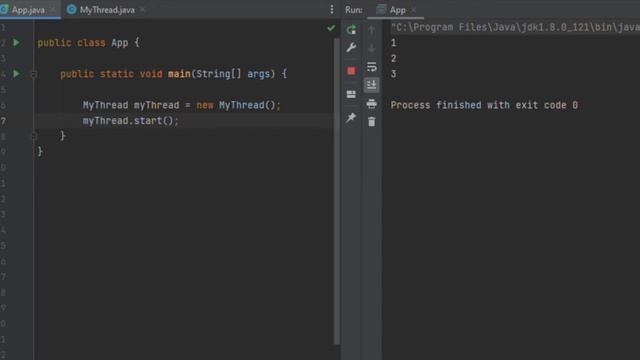Click the fold end marker of main
This screenshot has width=640, height=360.
34,136
